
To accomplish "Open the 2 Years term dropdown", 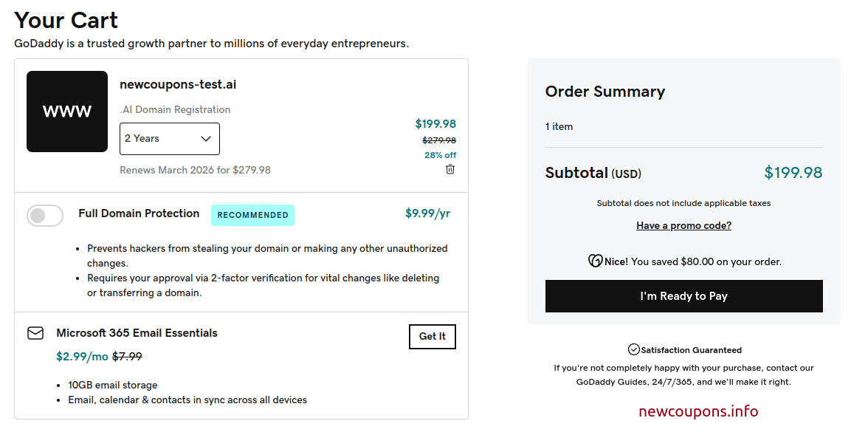I will 169,139.
